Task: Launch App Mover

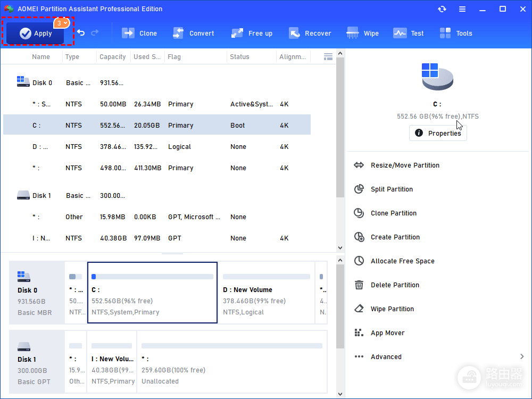Action: click(x=387, y=333)
